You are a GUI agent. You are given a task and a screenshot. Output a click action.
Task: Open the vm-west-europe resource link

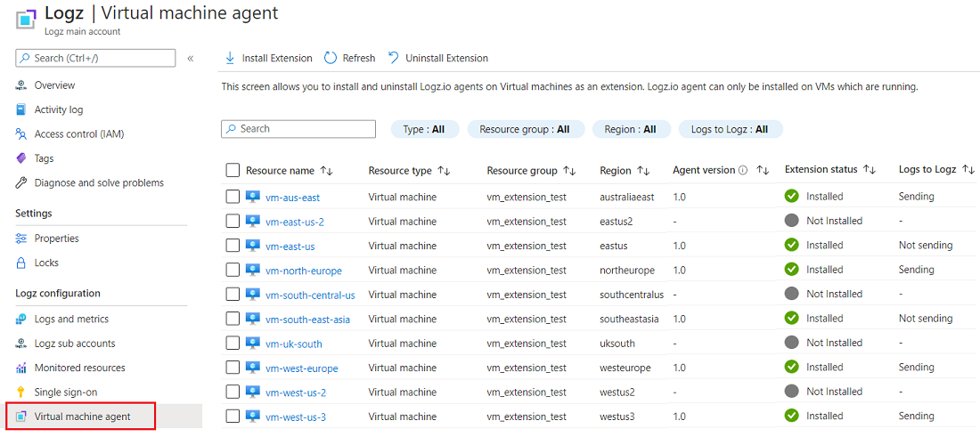[301, 368]
